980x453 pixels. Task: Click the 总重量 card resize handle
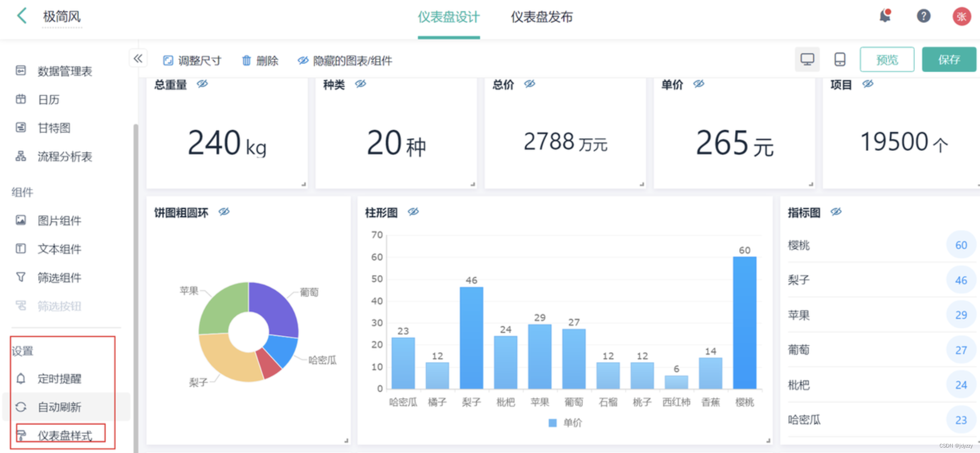[304, 184]
